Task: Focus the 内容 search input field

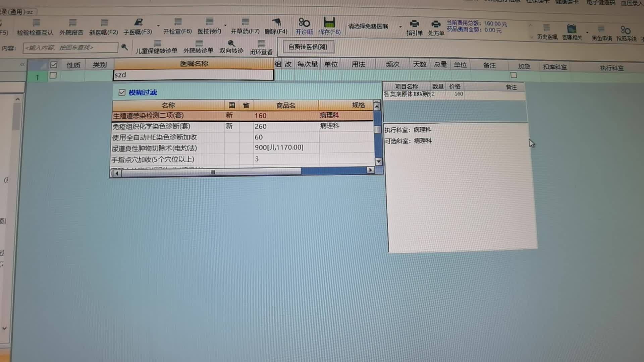Action: tap(70, 48)
